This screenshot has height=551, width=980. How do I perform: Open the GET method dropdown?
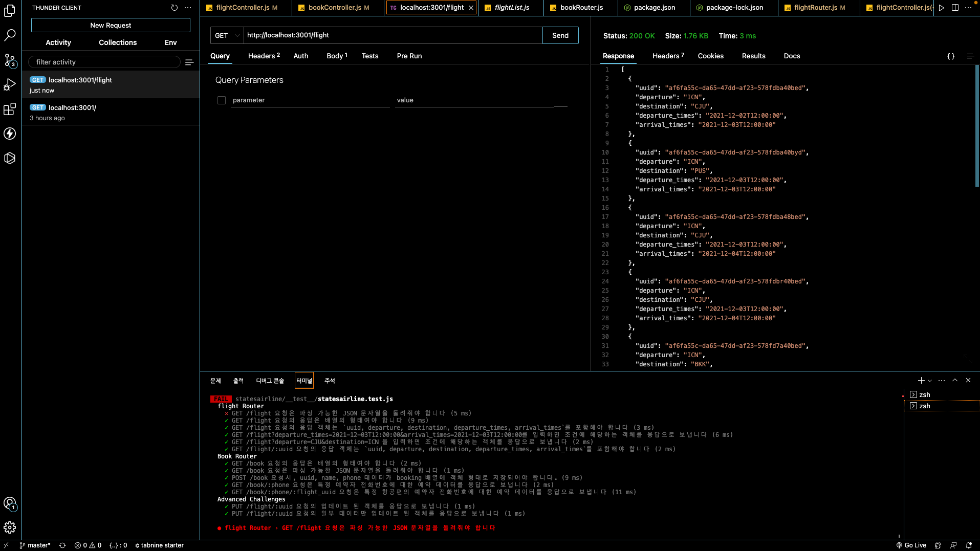(x=227, y=35)
